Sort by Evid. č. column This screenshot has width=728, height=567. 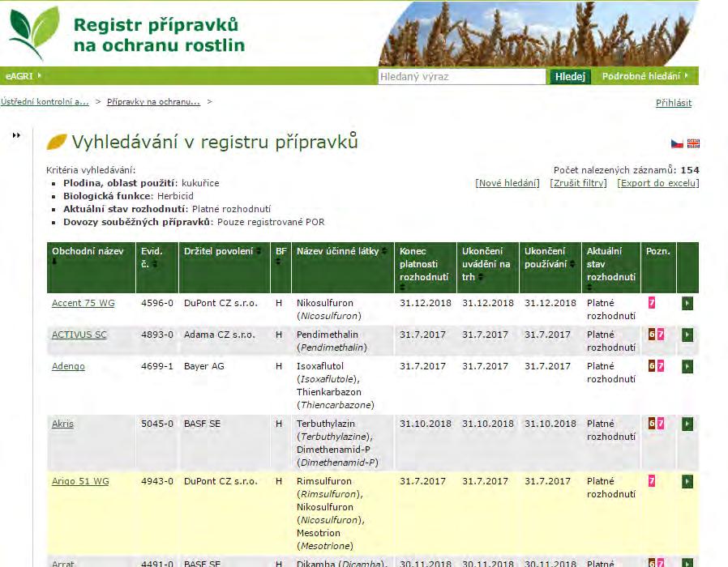click(155, 264)
